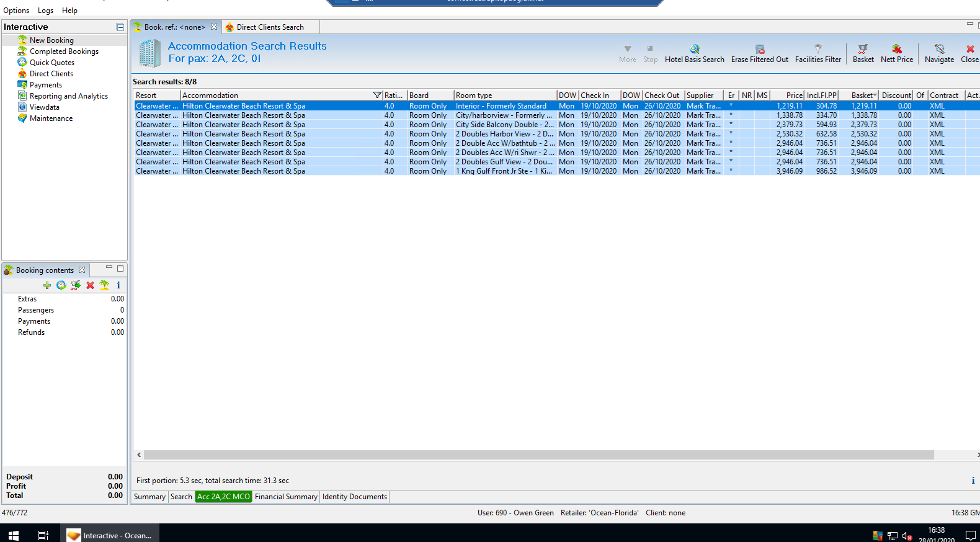
Task: Close the Book. ref.: <none> tab
Action: pos(214,27)
